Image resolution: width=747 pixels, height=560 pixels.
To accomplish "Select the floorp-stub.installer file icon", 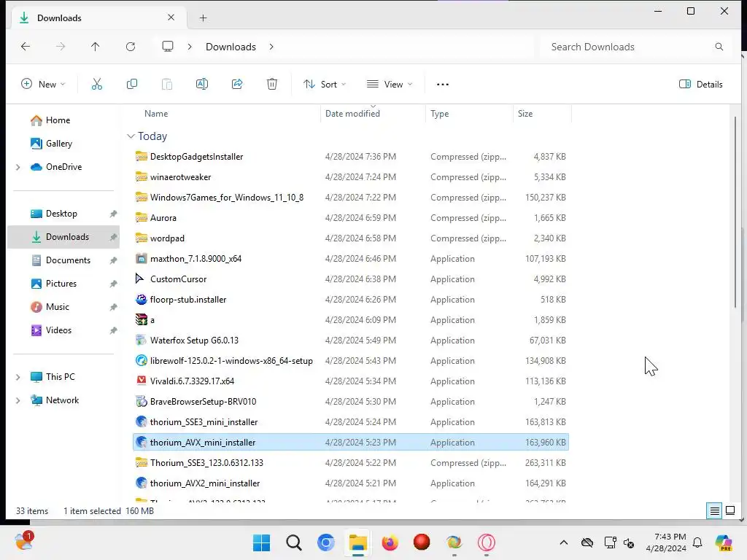I will tap(141, 300).
